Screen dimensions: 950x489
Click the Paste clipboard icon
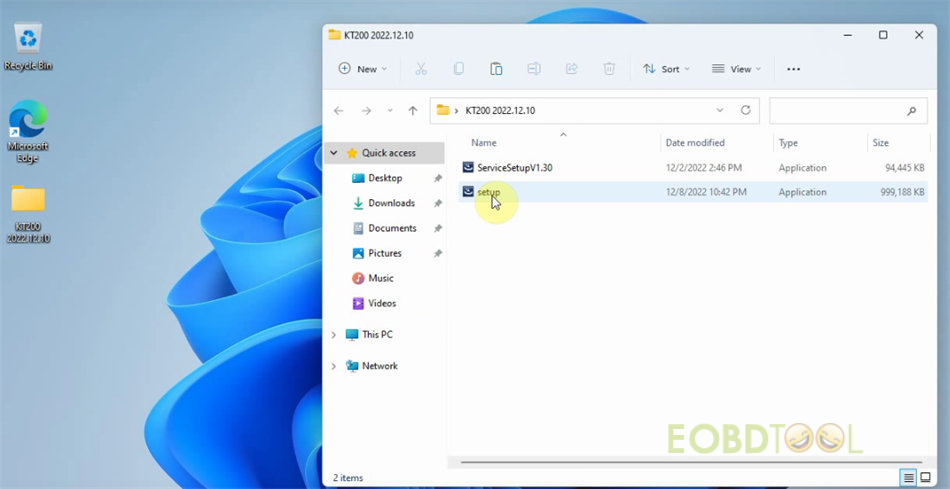click(496, 69)
